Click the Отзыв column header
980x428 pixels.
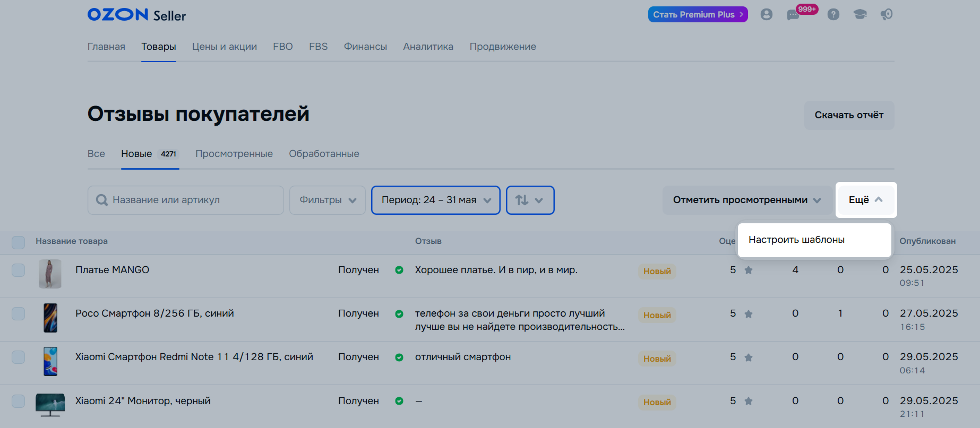click(x=428, y=241)
